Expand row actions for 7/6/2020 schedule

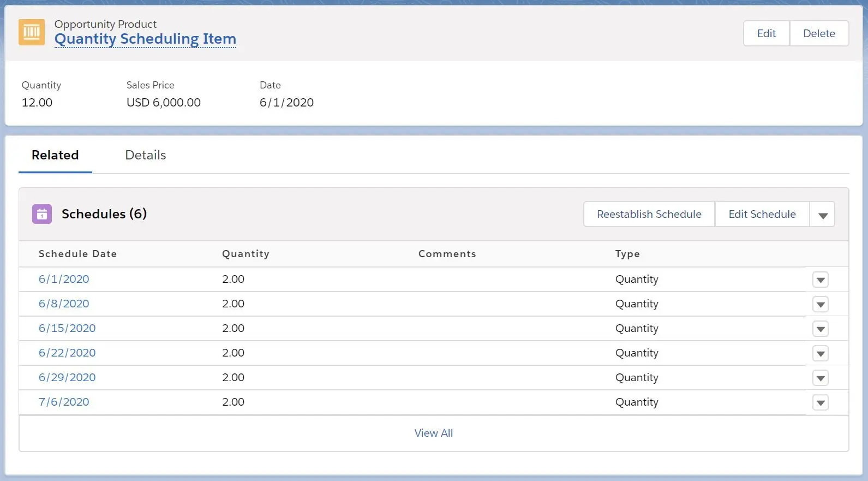tap(821, 402)
